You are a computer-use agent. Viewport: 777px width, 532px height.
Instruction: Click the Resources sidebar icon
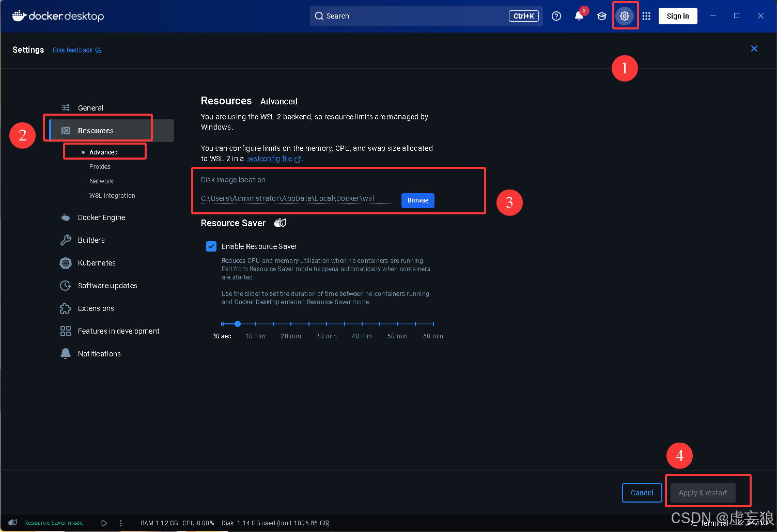tap(66, 131)
